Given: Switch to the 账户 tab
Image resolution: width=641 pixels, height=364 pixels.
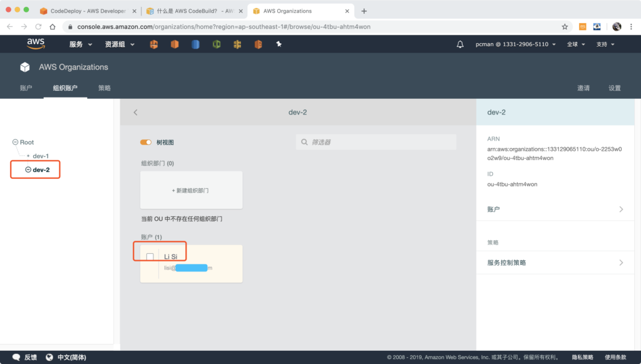Looking at the screenshot, I should point(26,88).
